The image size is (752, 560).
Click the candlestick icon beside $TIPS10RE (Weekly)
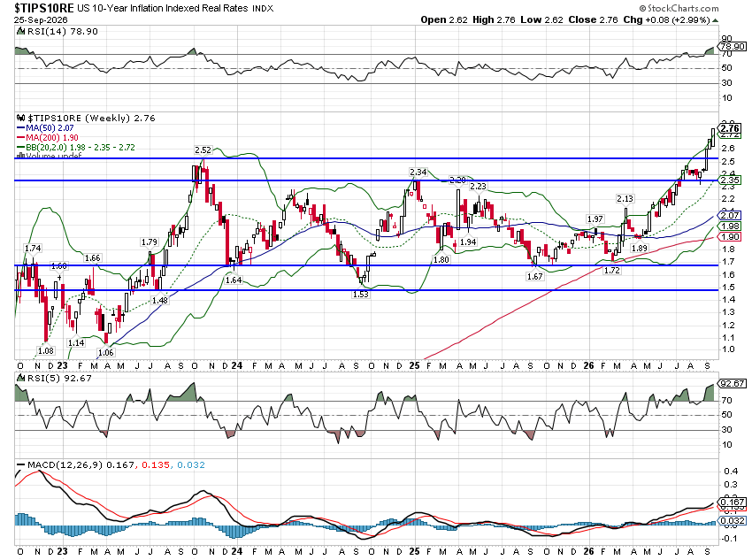20,118
